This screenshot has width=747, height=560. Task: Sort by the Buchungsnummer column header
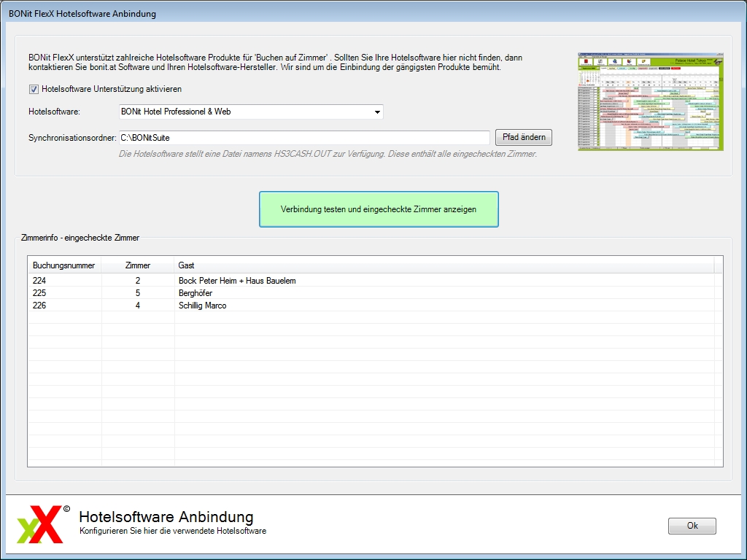64,265
